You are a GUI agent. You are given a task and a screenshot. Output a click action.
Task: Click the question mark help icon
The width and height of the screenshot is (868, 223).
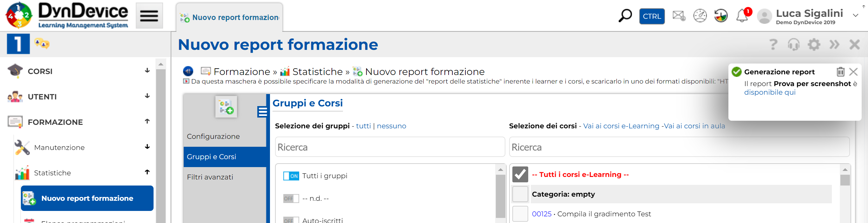point(773,44)
